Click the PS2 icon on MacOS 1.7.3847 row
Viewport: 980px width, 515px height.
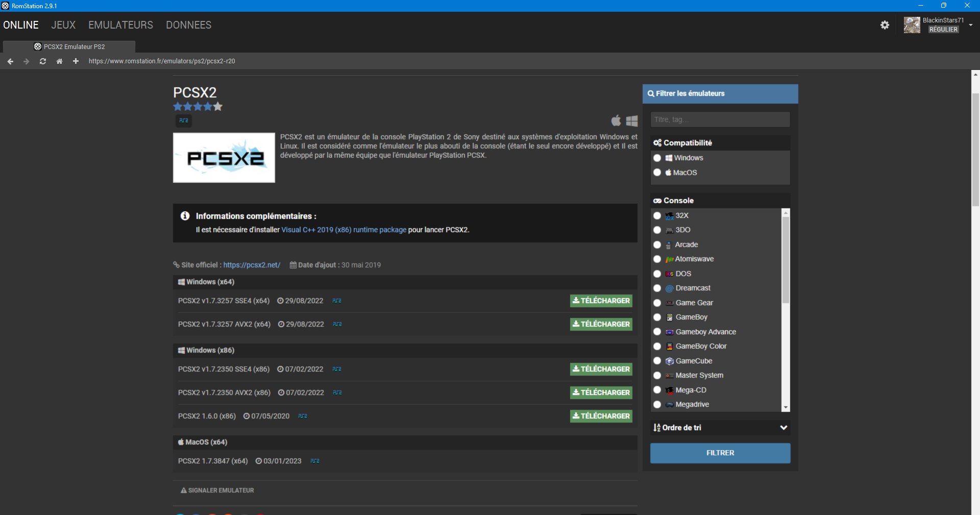pyautogui.click(x=315, y=461)
